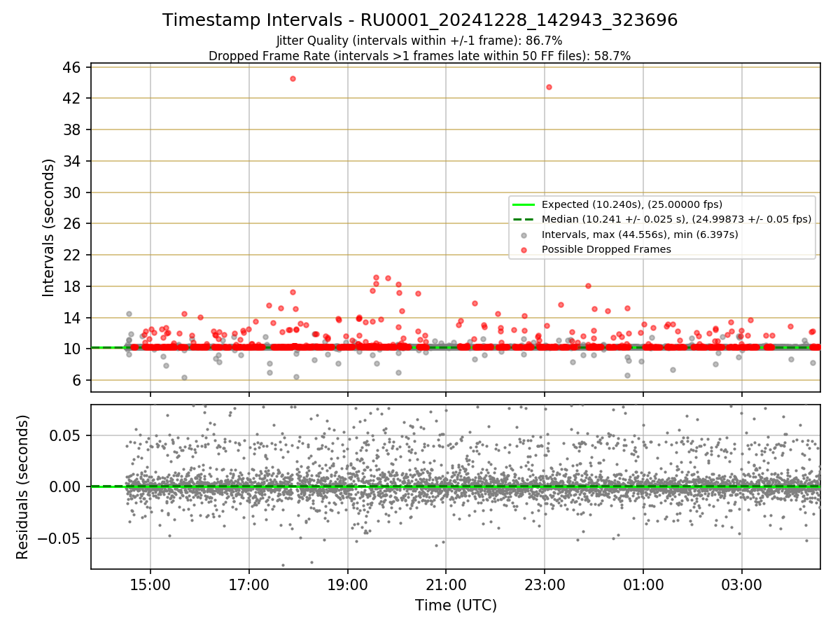Click the 'Residuals (seconds)' y-axis label
The image size is (840, 630).
coord(23,486)
